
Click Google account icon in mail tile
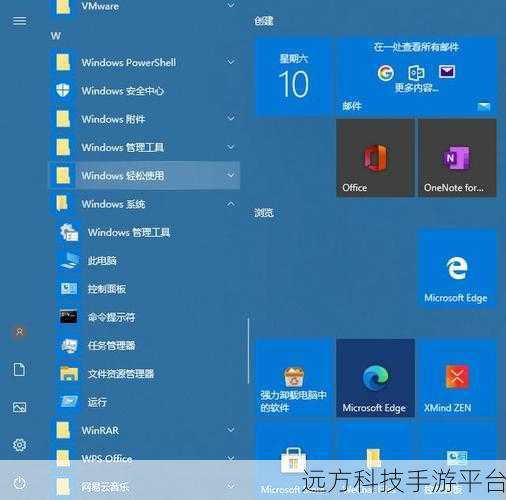(x=385, y=73)
